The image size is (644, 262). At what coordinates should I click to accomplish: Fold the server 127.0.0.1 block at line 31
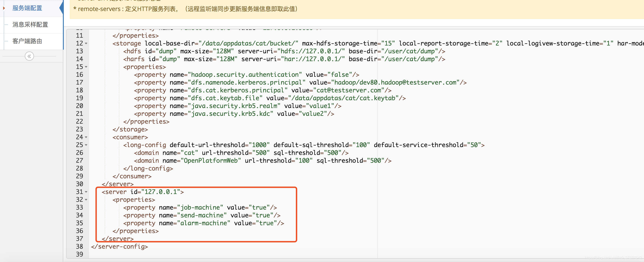[x=86, y=192]
